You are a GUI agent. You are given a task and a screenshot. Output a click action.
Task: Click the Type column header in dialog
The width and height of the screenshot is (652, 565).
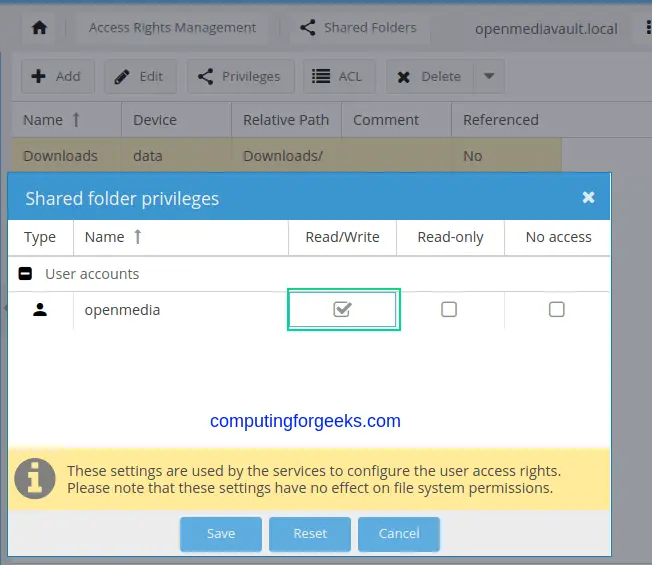(x=40, y=237)
